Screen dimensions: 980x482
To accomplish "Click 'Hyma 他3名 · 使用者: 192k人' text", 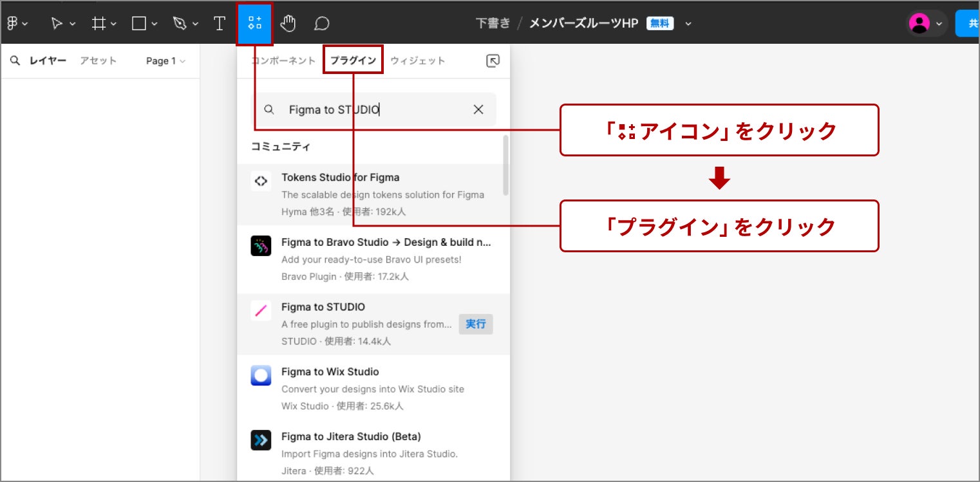I will tap(344, 211).
